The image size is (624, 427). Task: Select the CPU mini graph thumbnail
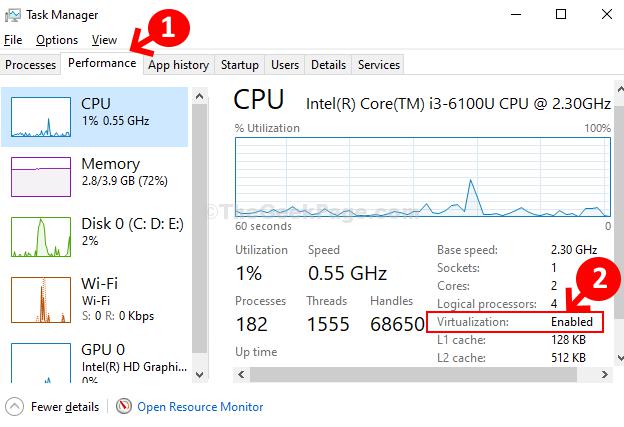click(x=41, y=117)
